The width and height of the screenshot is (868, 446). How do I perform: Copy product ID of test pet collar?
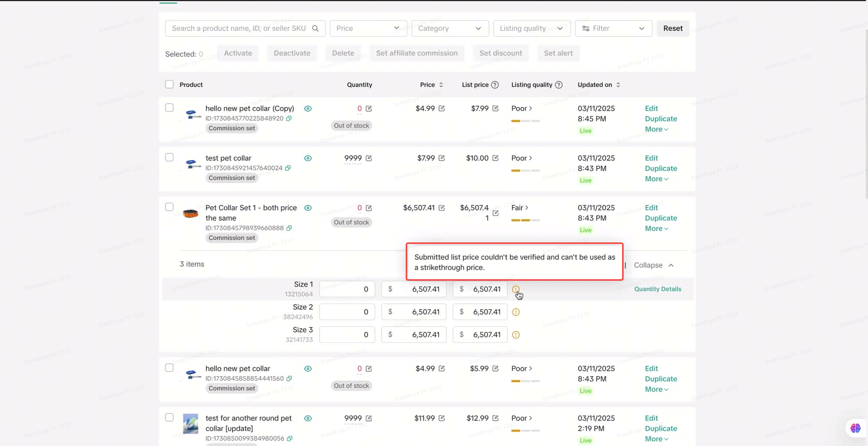(x=288, y=168)
